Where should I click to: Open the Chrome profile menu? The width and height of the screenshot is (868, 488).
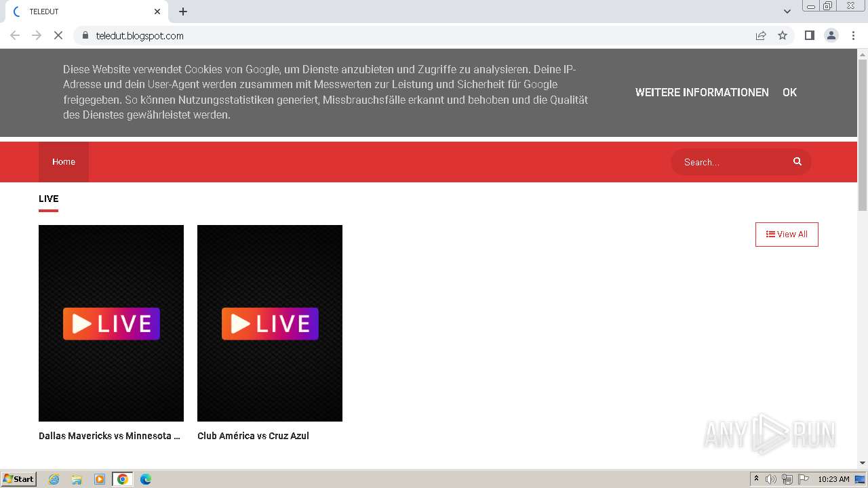point(831,35)
